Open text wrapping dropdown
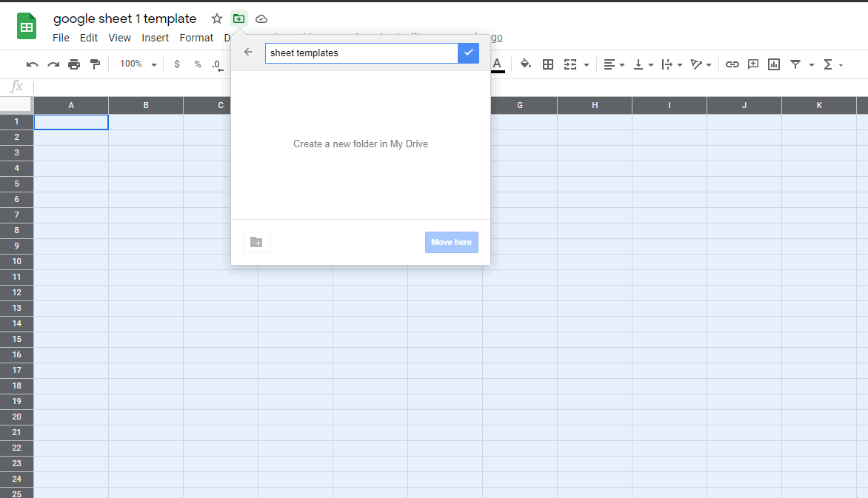 672,64
